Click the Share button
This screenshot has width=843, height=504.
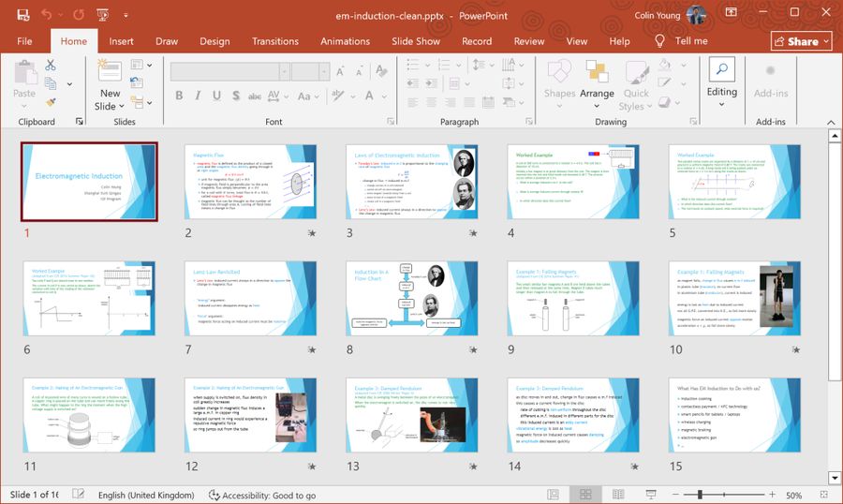[x=801, y=41]
